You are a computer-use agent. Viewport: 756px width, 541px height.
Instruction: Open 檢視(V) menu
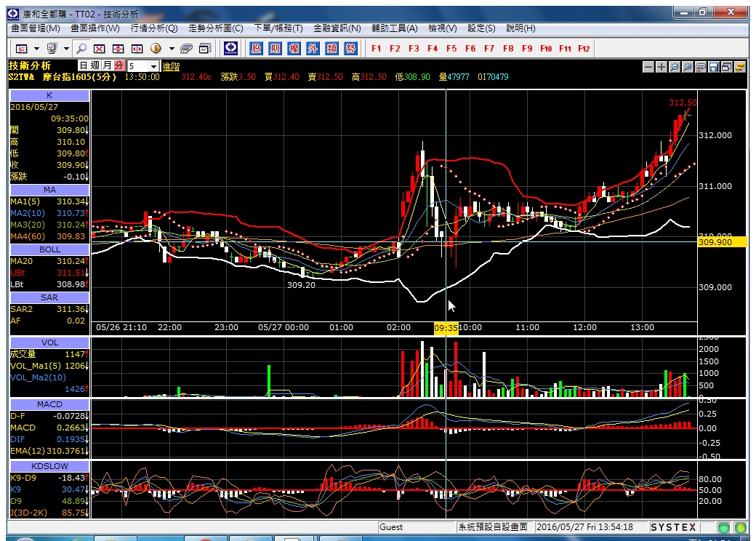click(x=443, y=28)
